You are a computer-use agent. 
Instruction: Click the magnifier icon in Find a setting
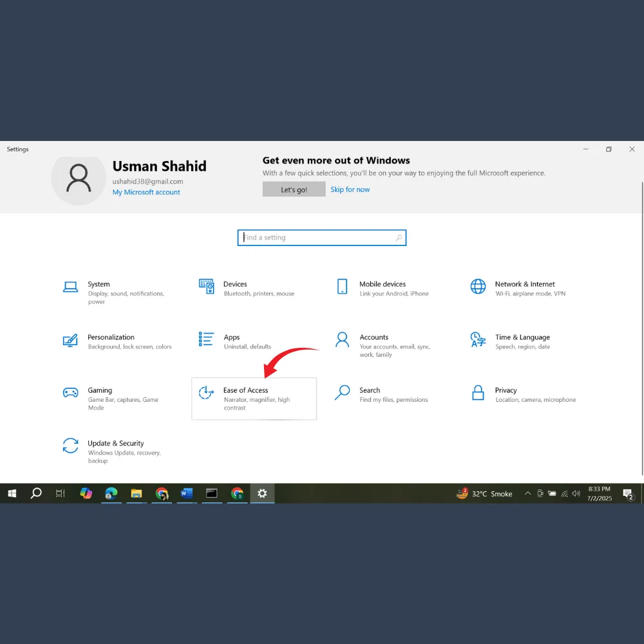[399, 238]
